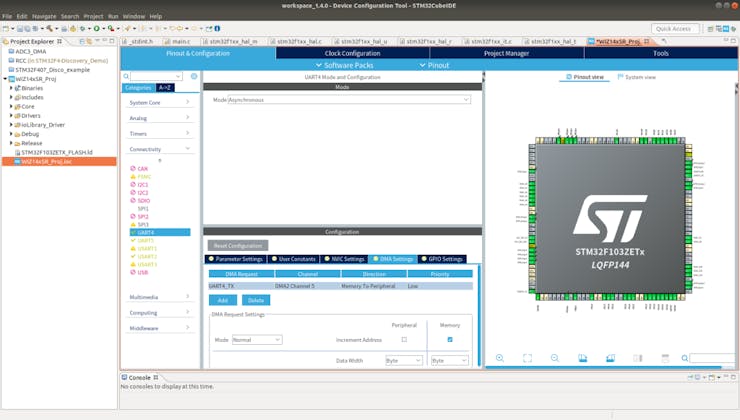Viewport: 740px width, 420px height.
Task: Open the Clock Configuration tab
Action: pos(352,53)
